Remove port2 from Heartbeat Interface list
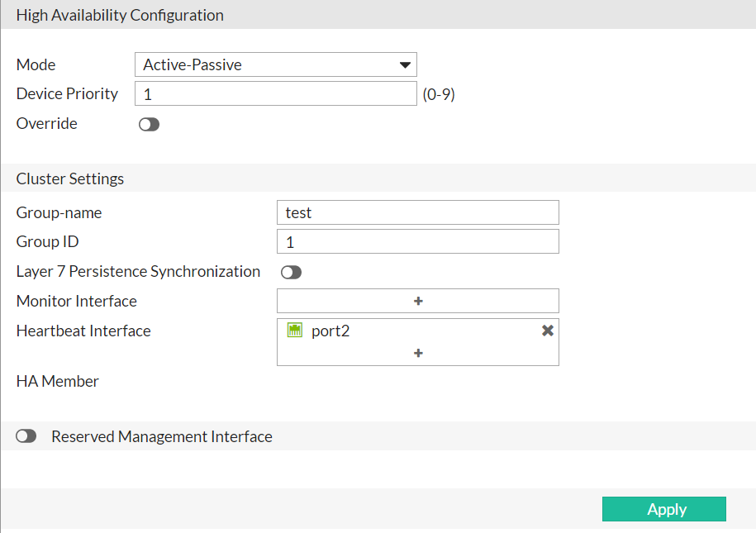756x533 pixels. tap(547, 330)
